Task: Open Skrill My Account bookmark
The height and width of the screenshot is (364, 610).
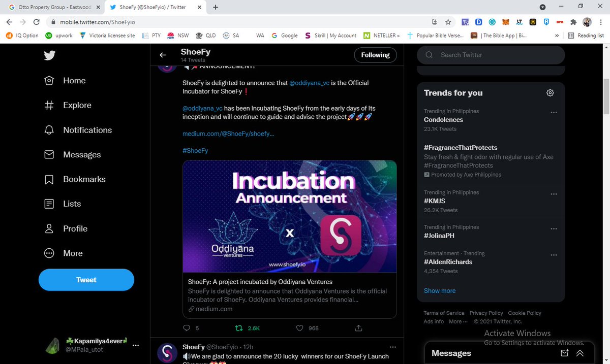Action: [x=331, y=36]
